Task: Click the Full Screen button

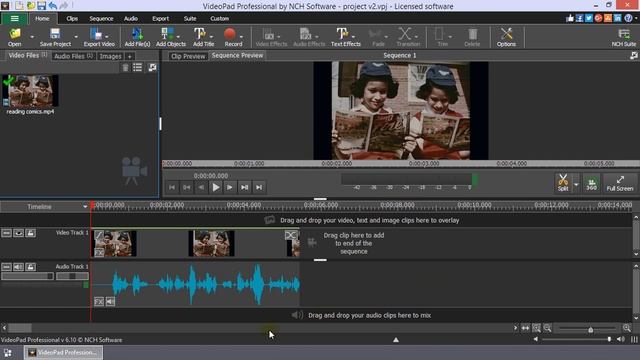Action: coord(620,182)
